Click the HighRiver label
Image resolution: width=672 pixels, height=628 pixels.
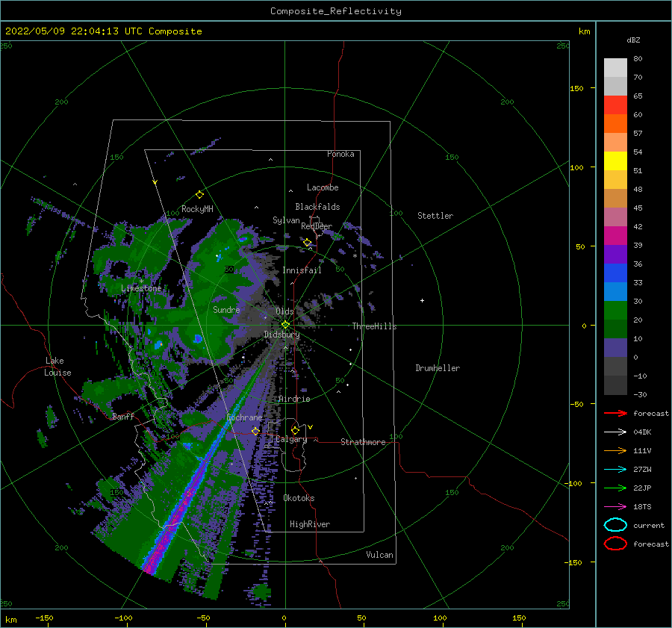[310, 524]
